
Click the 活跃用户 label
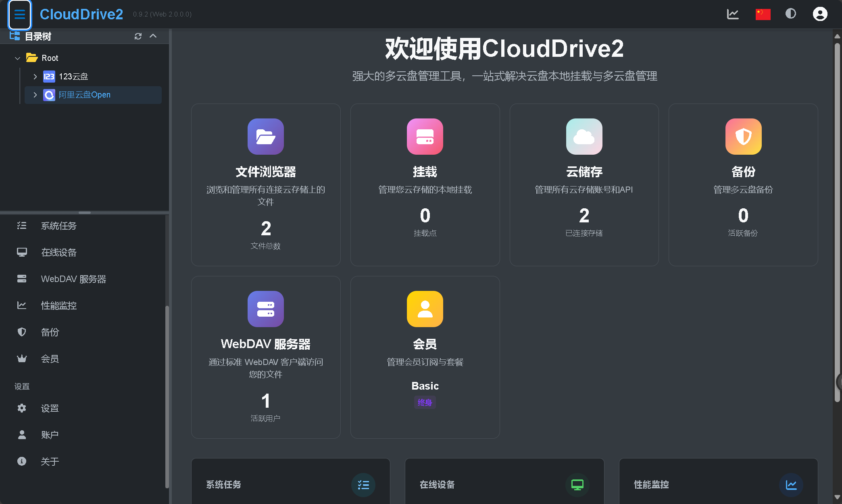click(266, 419)
